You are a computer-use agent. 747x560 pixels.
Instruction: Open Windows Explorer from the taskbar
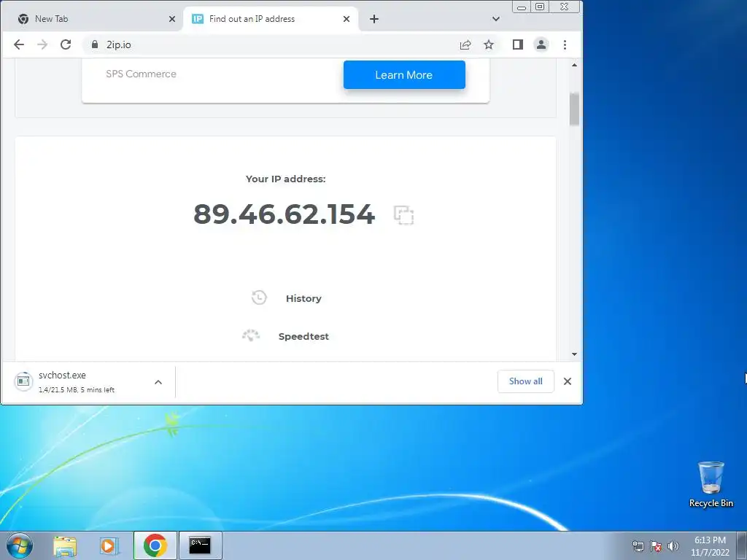tap(65, 545)
